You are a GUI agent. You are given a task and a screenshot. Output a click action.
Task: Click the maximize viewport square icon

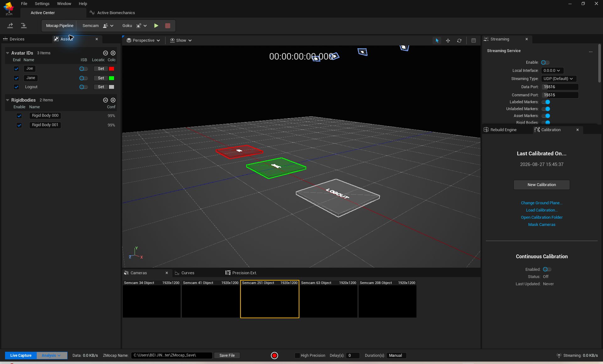click(474, 40)
